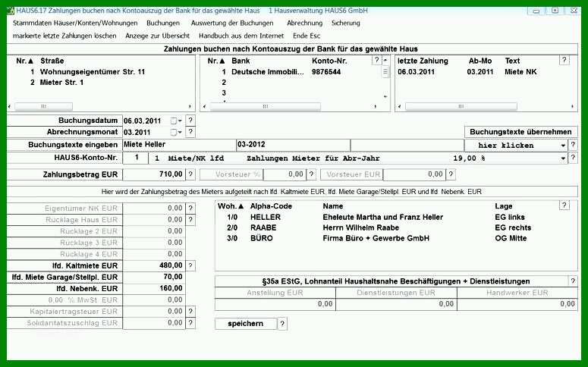The width and height of the screenshot is (588, 367).
Task: Expand the hier klicken Buchungstexte dropdown
Action: click(x=563, y=146)
